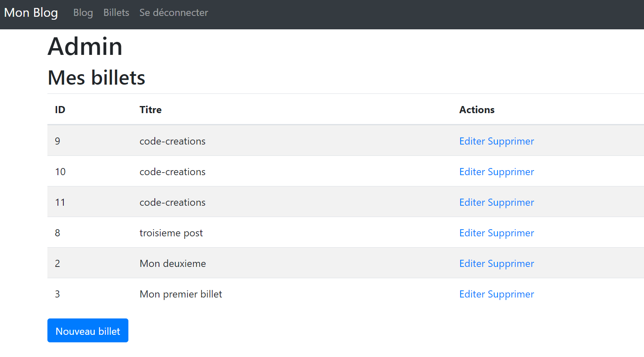Edit the "Mon deuxieme" billet

click(x=472, y=264)
